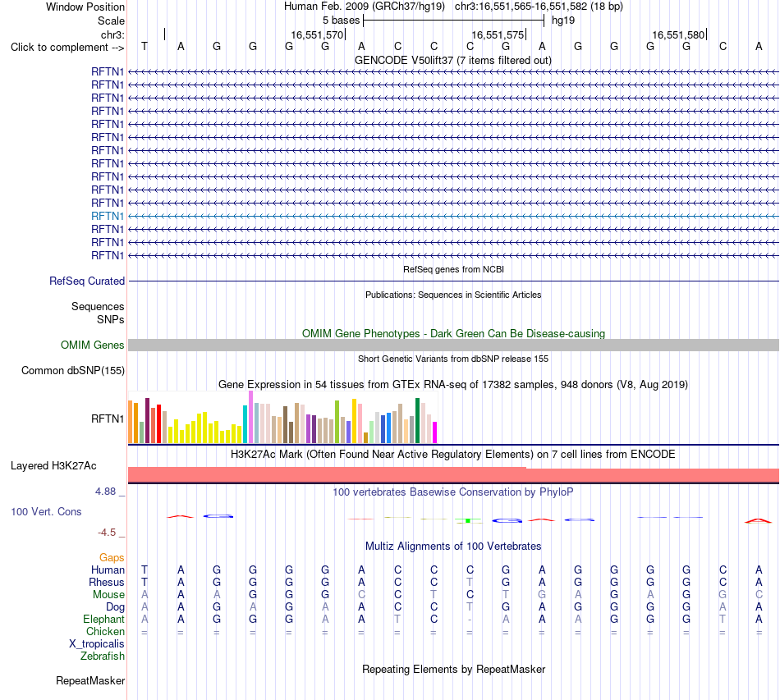Click the RefSeq Curated intron line
Image resolution: width=780 pixels, height=700 pixels.
[453, 281]
